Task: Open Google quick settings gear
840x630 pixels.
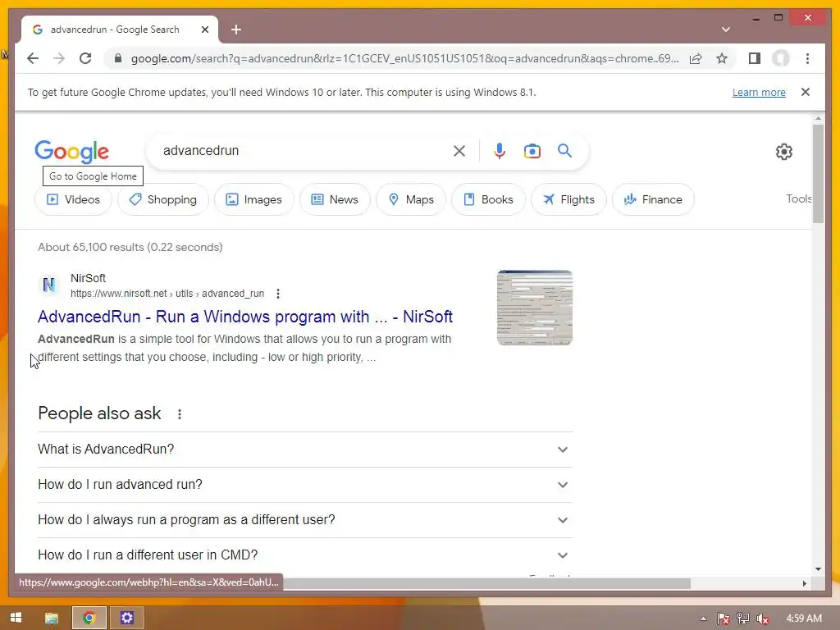Action: tap(783, 152)
